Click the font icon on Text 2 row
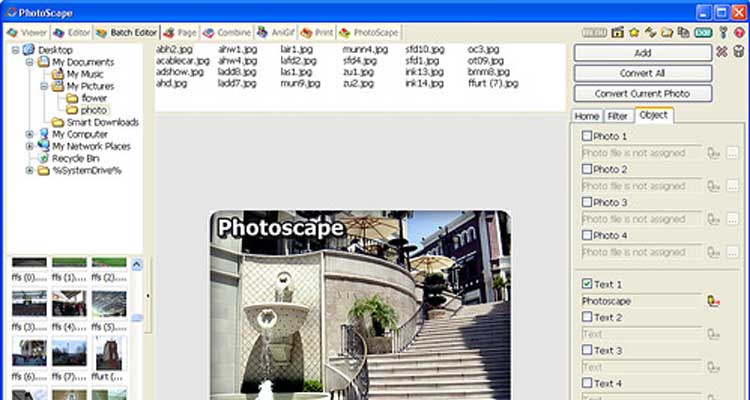 714,334
